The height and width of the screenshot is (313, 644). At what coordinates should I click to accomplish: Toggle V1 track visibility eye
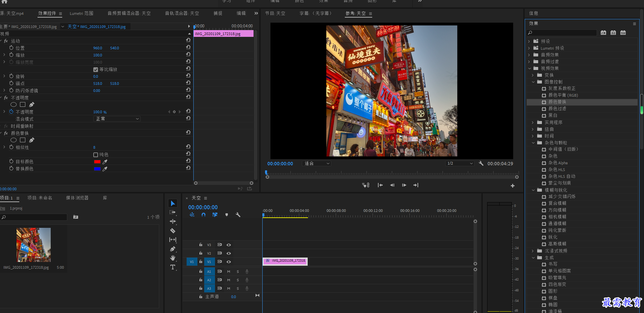[x=229, y=262]
